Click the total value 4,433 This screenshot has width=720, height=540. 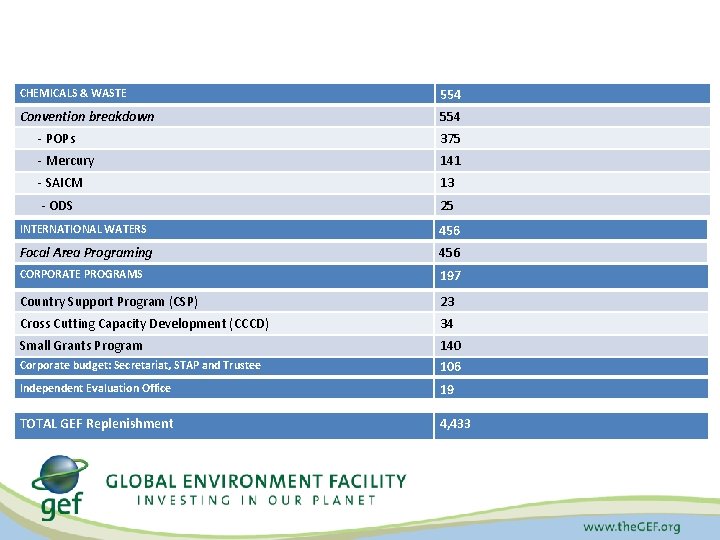click(455, 423)
